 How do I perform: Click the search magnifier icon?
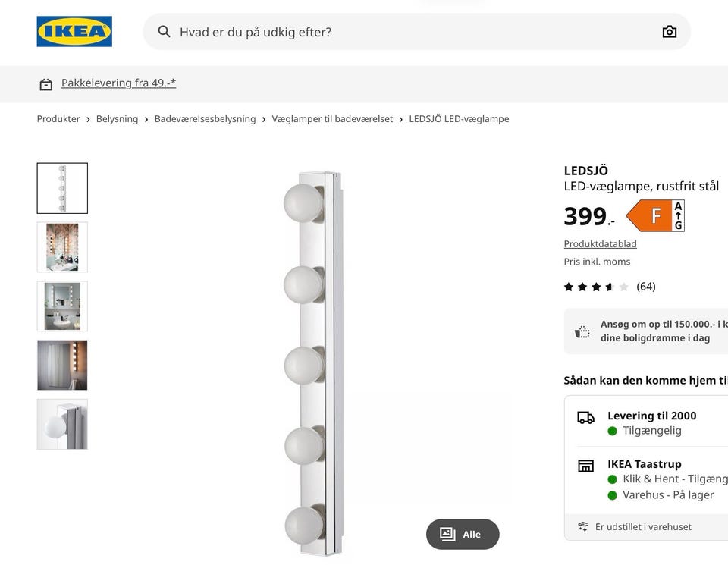pos(164,32)
